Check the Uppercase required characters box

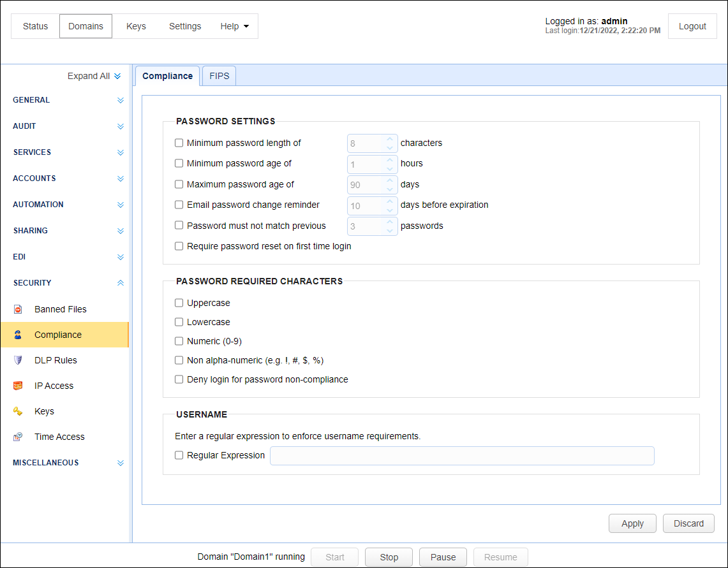(x=179, y=303)
